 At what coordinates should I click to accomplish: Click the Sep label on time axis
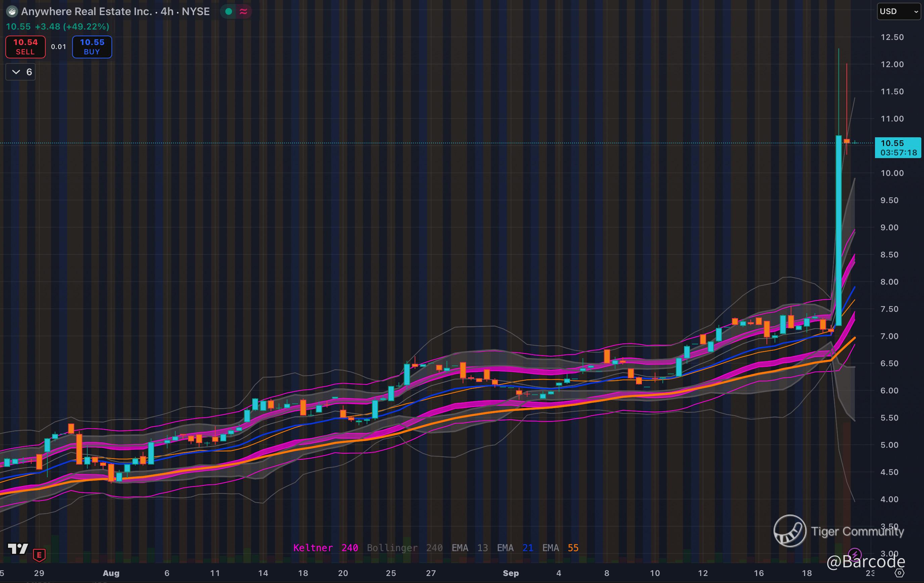coord(511,573)
